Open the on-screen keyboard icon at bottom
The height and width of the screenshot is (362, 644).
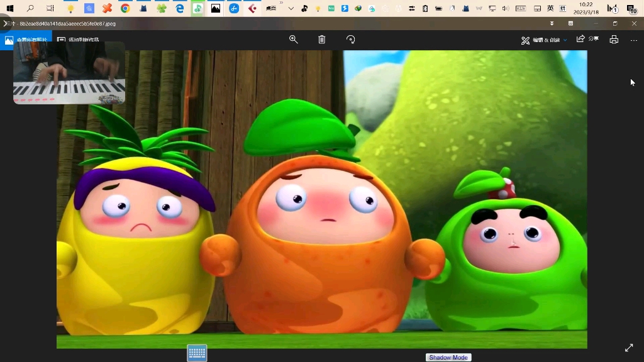(x=197, y=353)
